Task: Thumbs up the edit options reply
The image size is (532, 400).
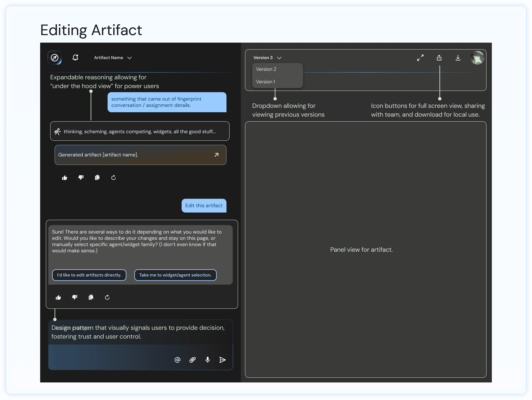Action: coord(58,298)
